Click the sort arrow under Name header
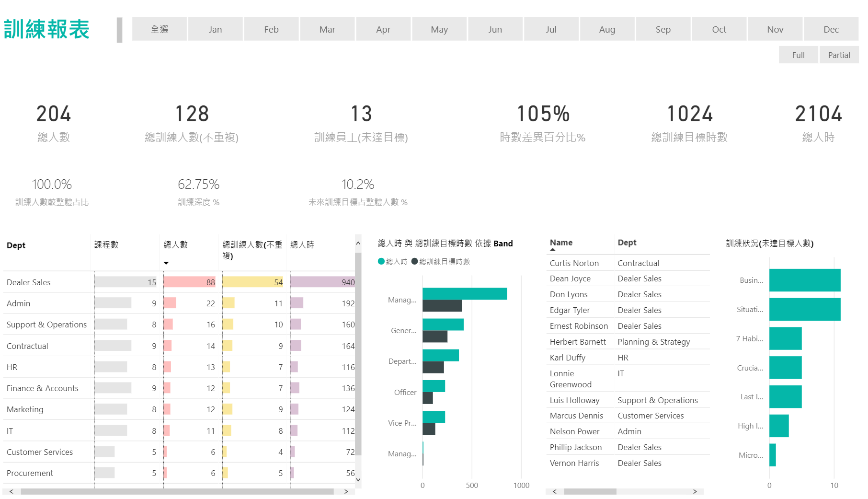 pos(553,250)
